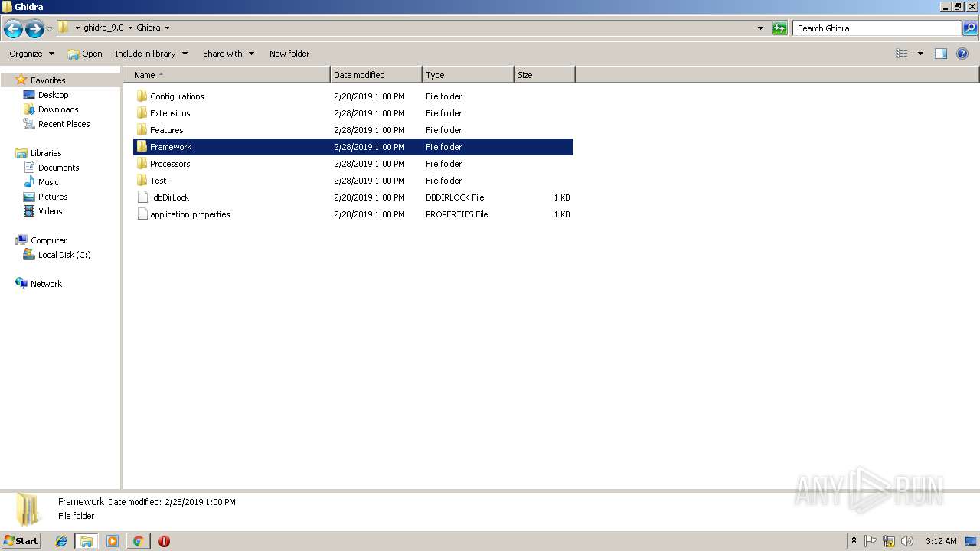Open Local Disk (C:)
Image resolution: width=980 pixels, height=551 pixels.
coord(64,255)
